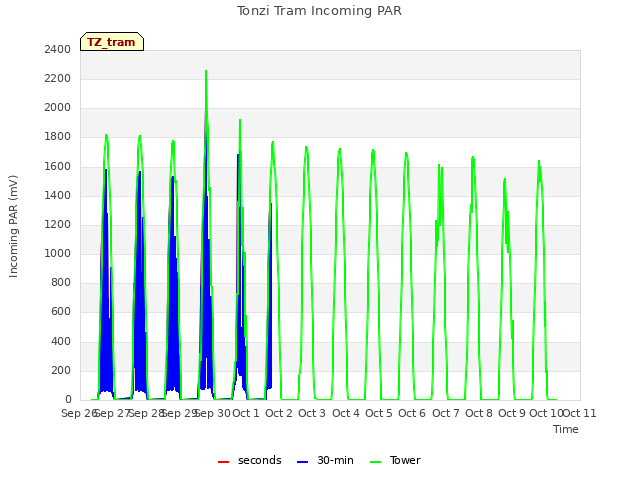The height and width of the screenshot is (480, 640).
Task: Click the 'Oct 3' x-axis date label
Action: point(312,413)
